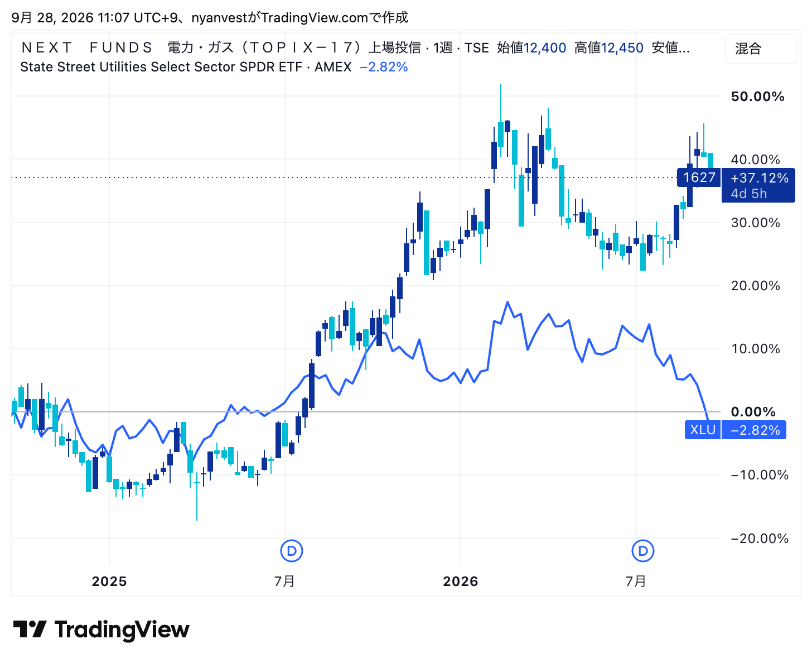Viewport: 812px width, 663px height.
Task: Click the 10.00% axis label
Action: tap(755, 349)
